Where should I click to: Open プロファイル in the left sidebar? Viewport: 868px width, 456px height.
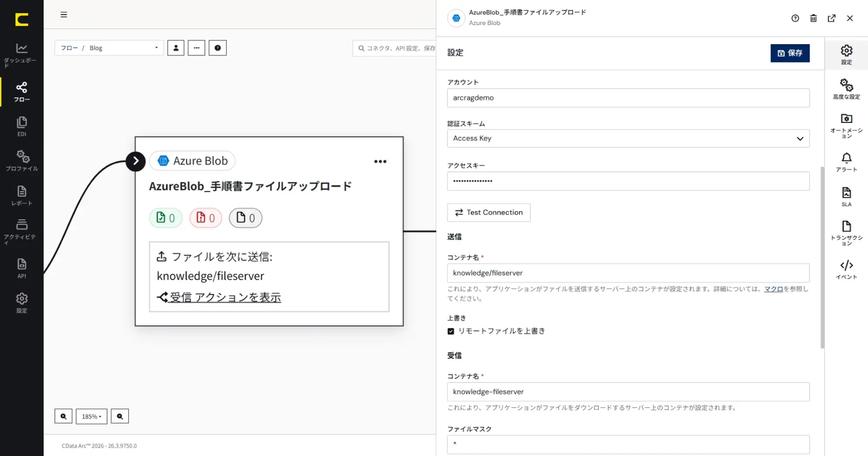[x=22, y=161]
